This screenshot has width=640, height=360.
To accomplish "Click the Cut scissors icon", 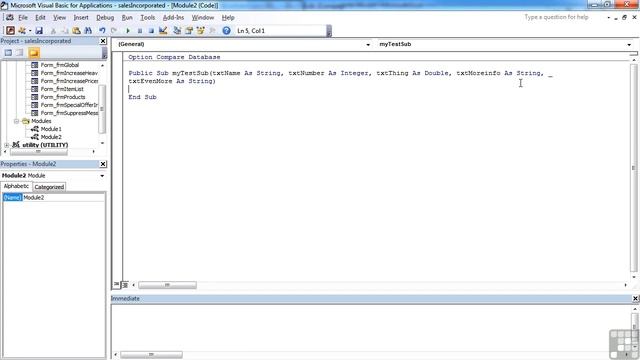I will point(53,31).
